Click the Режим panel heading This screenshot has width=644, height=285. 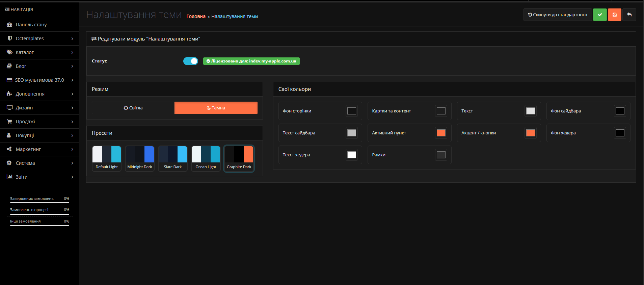click(x=100, y=89)
